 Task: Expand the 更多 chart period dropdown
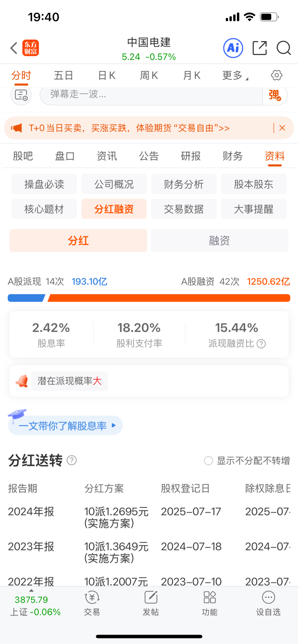click(235, 75)
